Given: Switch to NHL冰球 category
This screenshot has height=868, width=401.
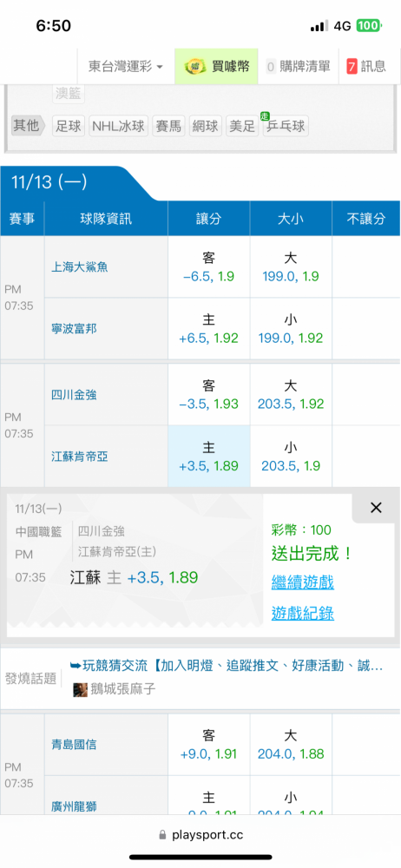Looking at the screenshot, I should (x=118, y=126).
